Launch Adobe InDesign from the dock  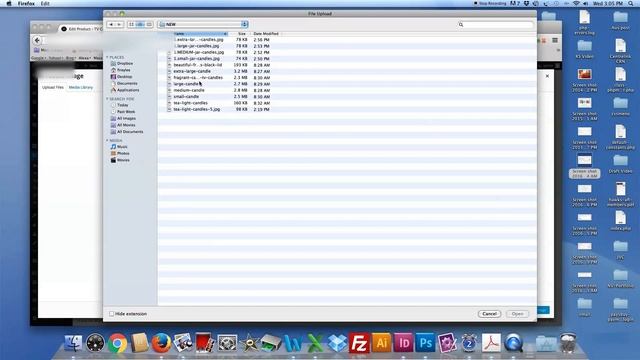403,343
